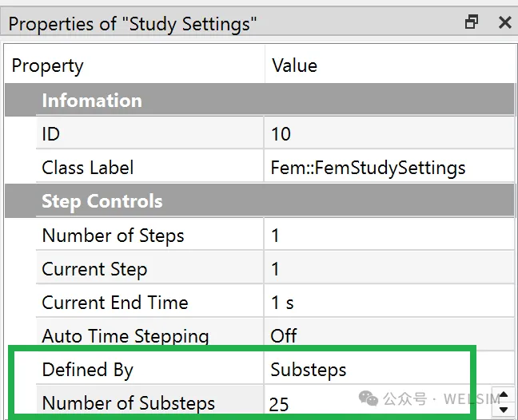This screenshot has height=420, width=518.
Task: Select the Defined By property row label
Action: pos(88,370)
